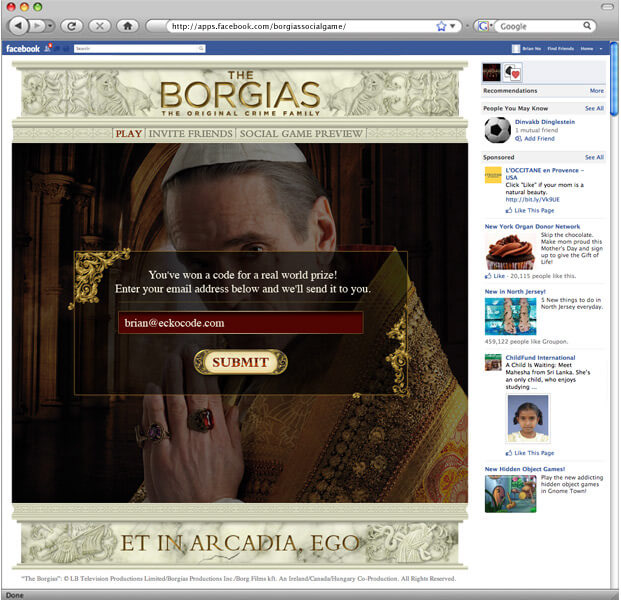Click See All for People You May Know
The height and width of the screenshot is (600, 621).
pos(594,108)
